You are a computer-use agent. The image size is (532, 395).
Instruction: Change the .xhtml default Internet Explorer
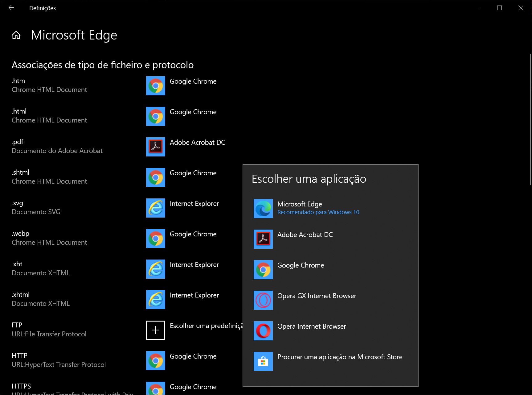[x=194, y=295]
